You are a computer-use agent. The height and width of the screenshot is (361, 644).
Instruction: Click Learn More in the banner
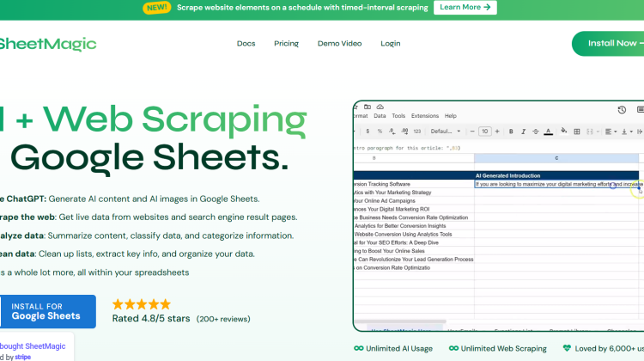click(x=465, y=8)
